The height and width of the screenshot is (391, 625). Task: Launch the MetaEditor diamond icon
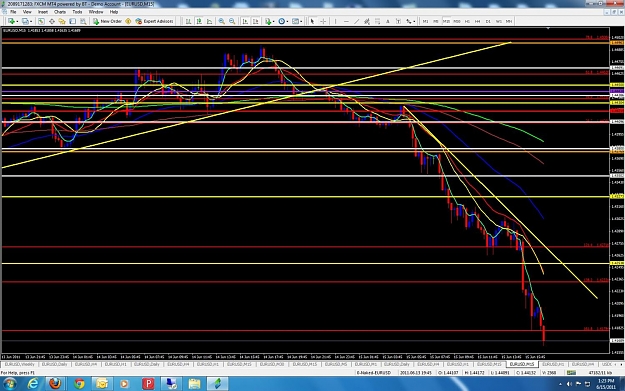(128, 21)
